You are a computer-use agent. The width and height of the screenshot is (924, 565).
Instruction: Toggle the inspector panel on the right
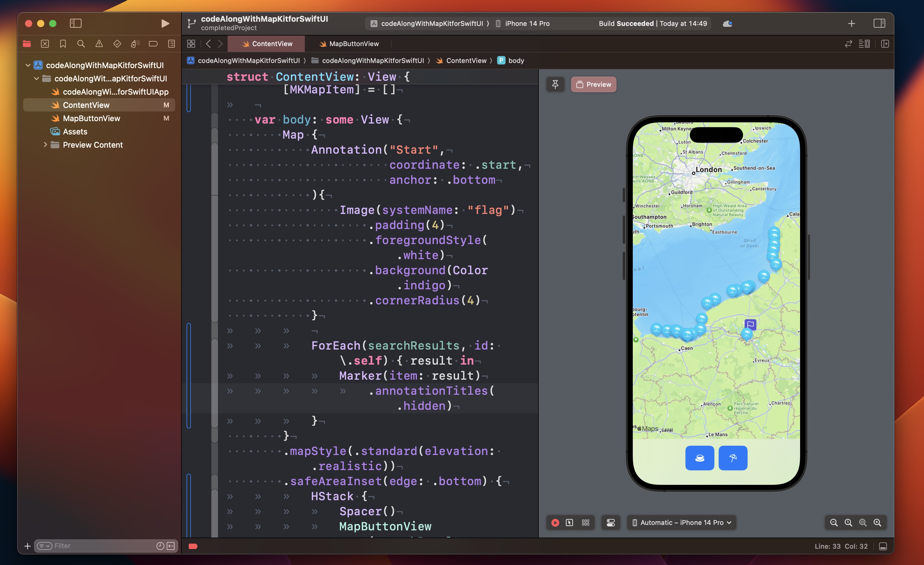[x=879, y=24]
